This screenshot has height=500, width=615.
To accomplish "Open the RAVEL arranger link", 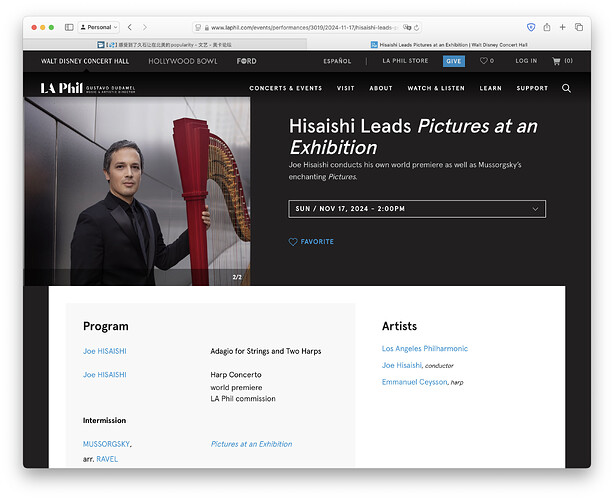I will pyautogui.click(x=107, y=459).
